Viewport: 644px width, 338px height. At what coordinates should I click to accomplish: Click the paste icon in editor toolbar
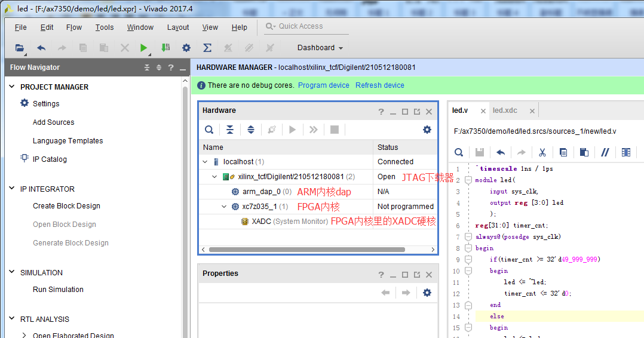[x=584, y=152]
